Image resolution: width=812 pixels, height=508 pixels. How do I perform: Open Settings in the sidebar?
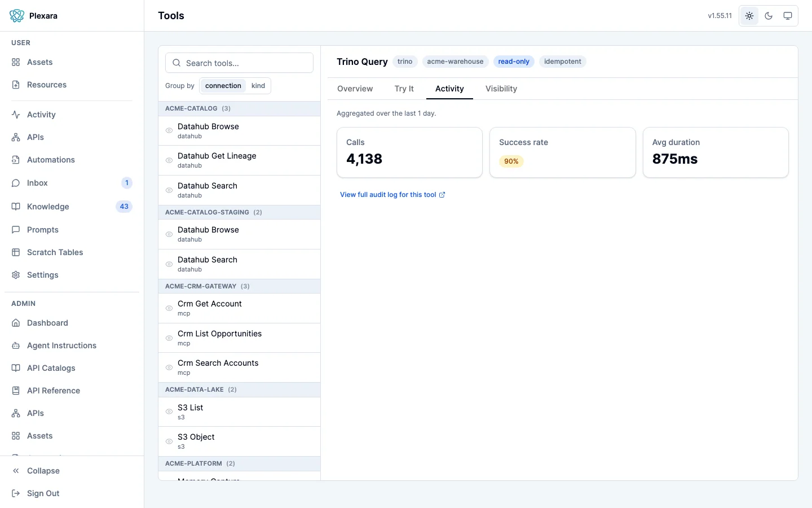coord(72,275)
